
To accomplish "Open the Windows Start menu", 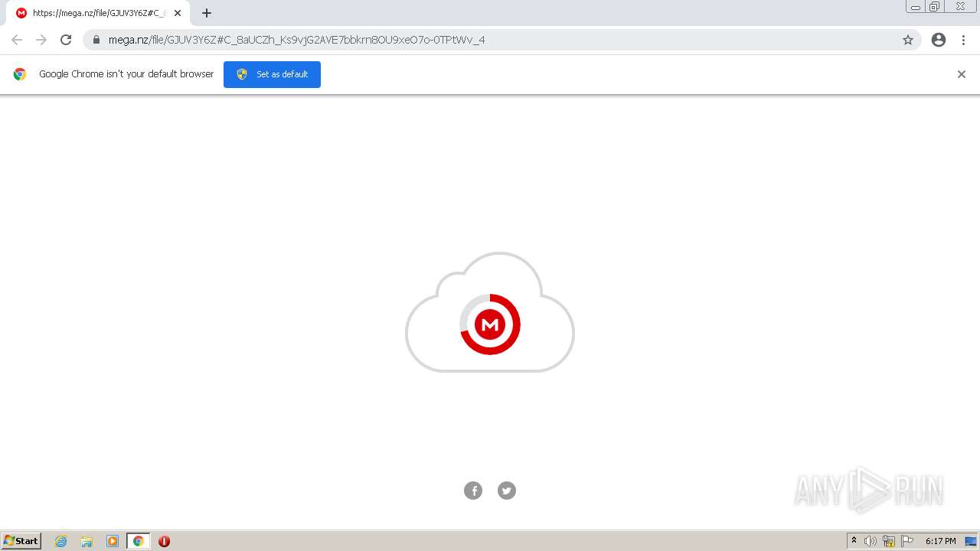I will 21,541.
